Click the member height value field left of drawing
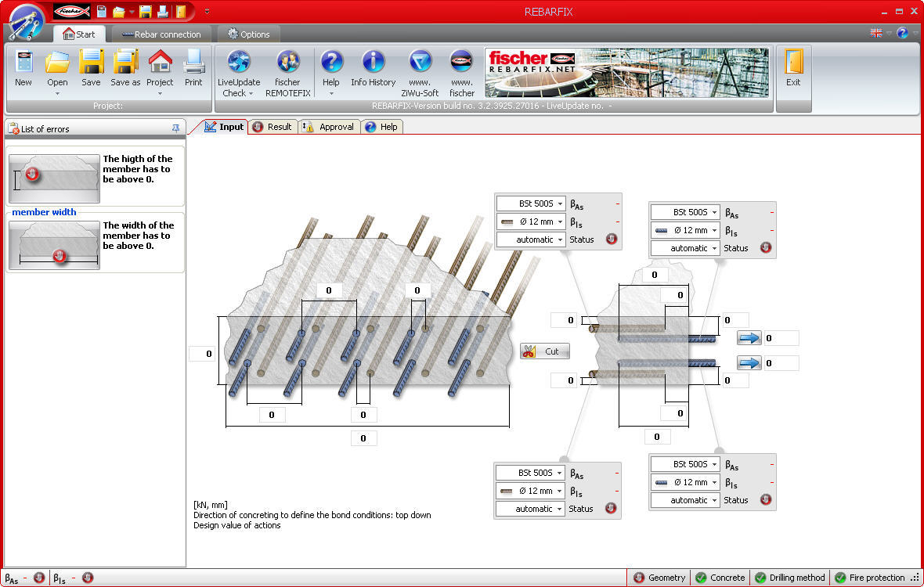Viewport: 924px width, 587px height. point(202,353)
